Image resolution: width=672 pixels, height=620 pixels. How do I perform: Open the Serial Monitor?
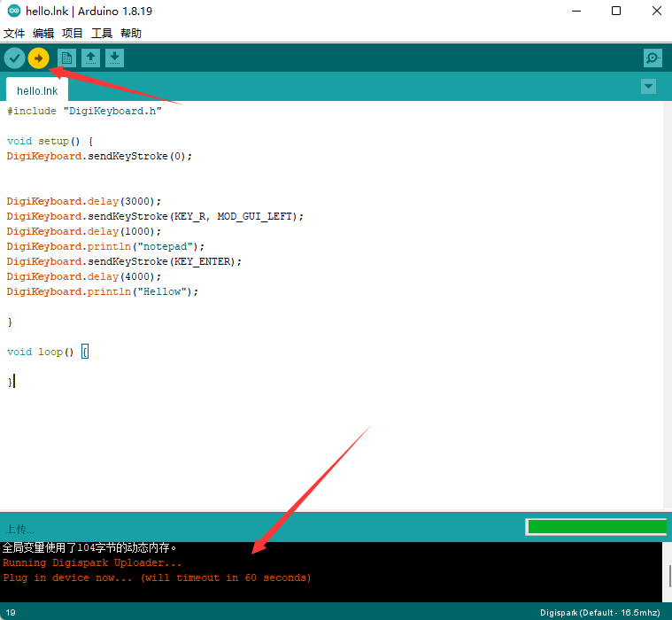653,58
